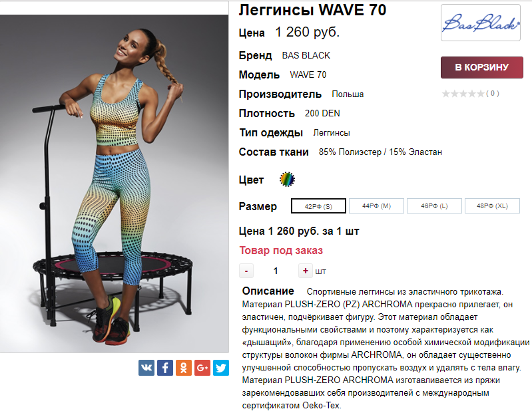Click the review count (0)

493,94
